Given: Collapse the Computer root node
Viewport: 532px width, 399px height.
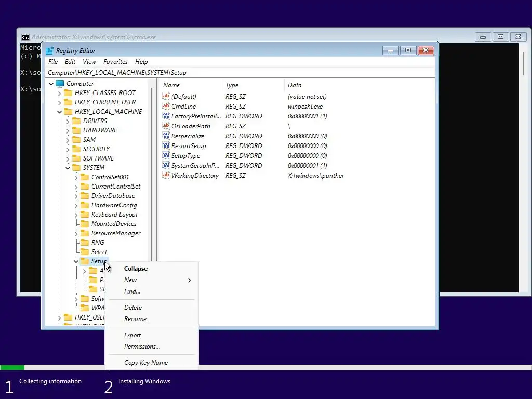Looking at the screenshot, I should 51,84.
